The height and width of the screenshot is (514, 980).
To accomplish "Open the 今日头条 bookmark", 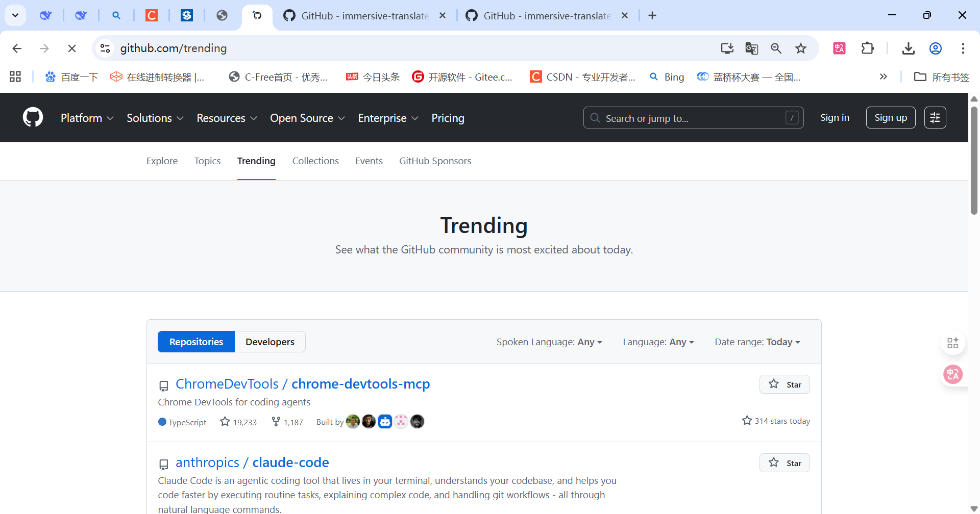I will click(x=373, y=77).
